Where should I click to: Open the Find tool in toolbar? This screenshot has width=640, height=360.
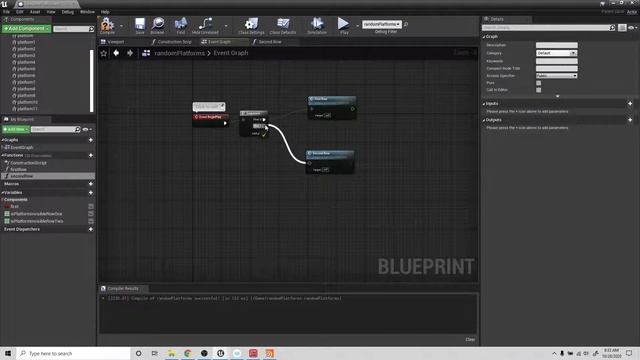[x=180, y=24]
